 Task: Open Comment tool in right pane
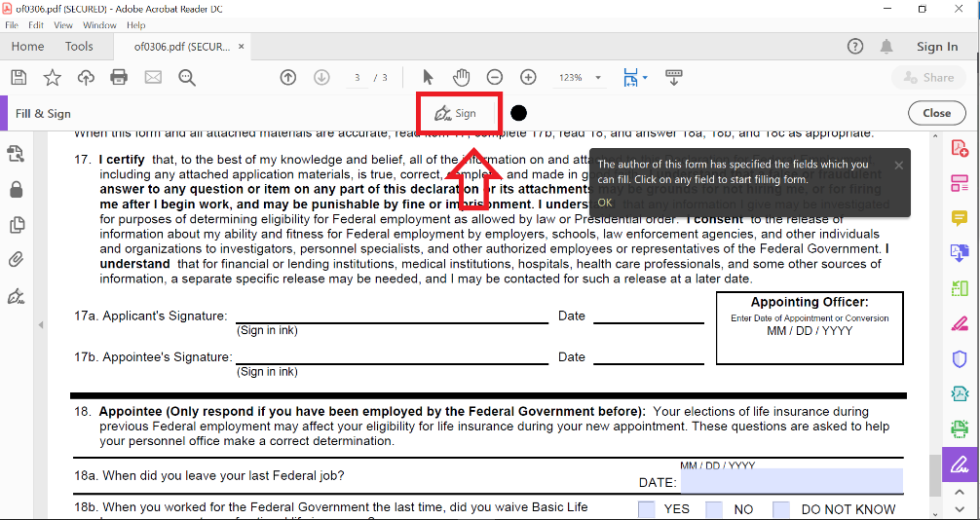pyautogui.click(x=960, y=218)
